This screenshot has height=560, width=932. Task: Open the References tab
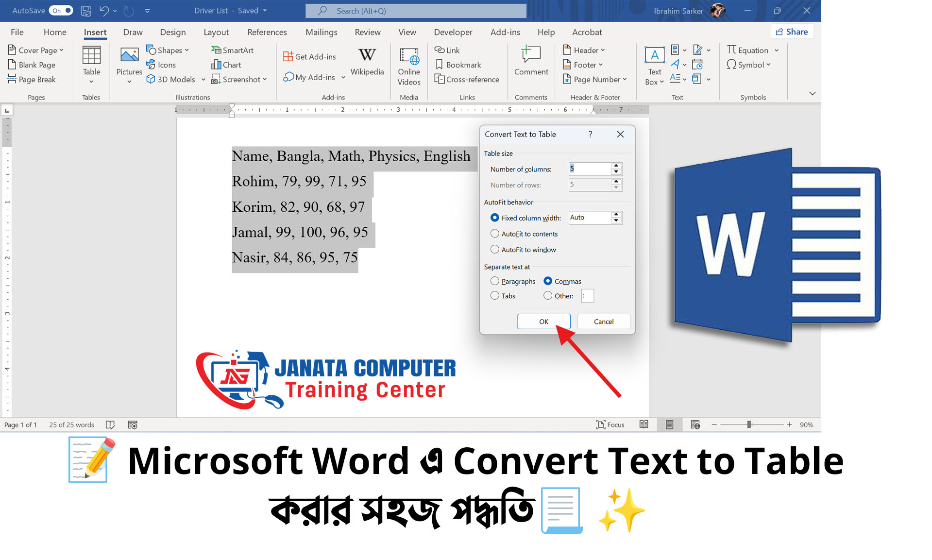click(267, 32)
